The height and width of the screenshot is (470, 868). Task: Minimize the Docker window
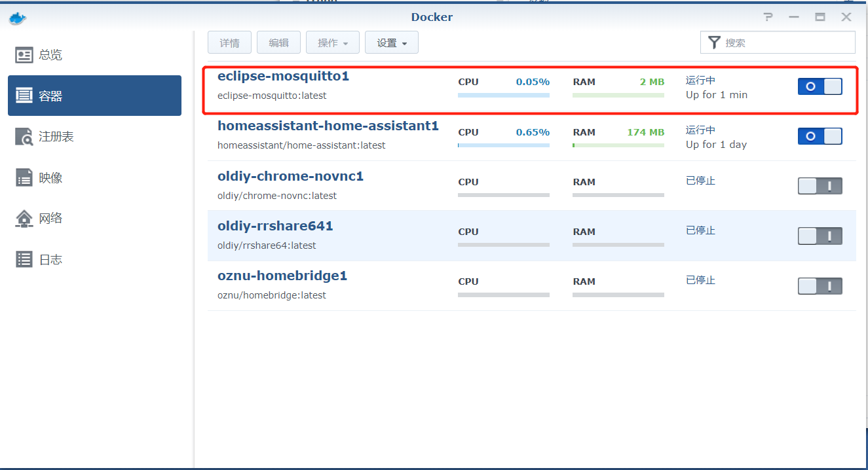794,17
